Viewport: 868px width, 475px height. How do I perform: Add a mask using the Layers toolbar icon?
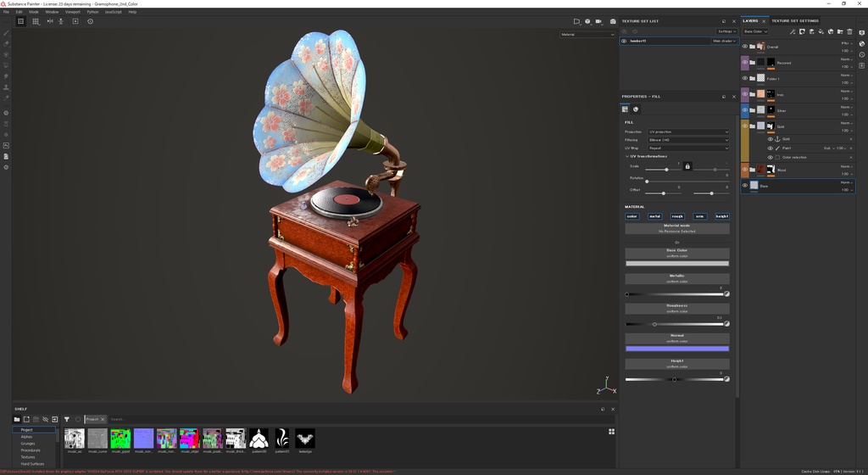click(802, 31)
